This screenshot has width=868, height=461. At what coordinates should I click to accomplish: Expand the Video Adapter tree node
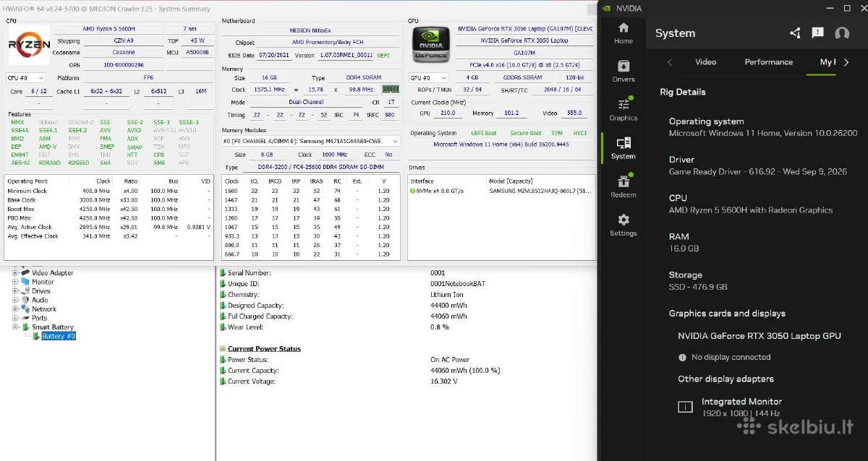tap(15, 273)
